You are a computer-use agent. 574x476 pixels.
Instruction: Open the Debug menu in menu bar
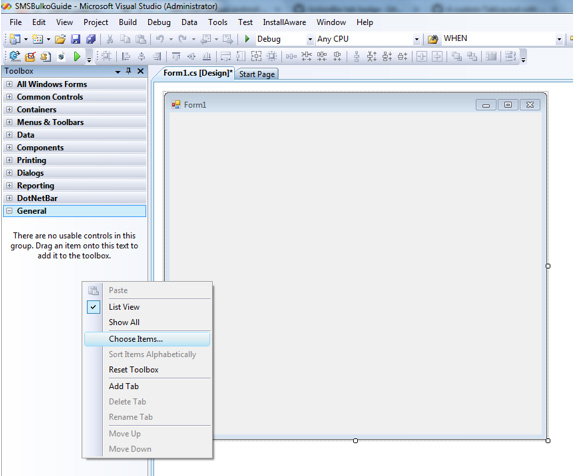[159, 22]
